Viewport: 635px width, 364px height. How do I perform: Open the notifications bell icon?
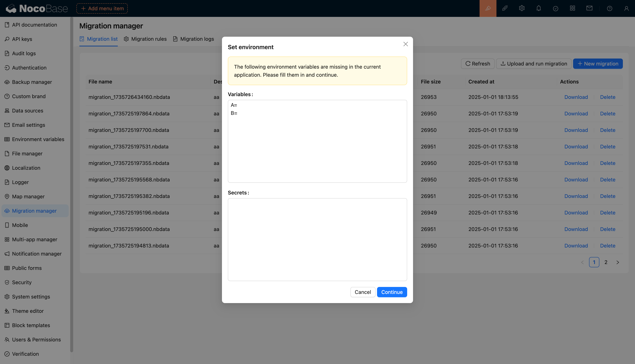coord(539,8)
